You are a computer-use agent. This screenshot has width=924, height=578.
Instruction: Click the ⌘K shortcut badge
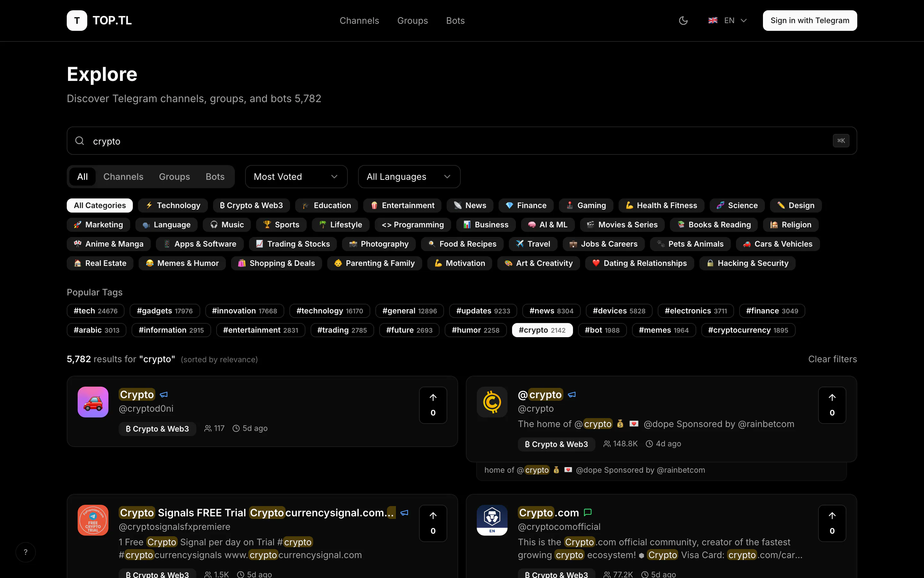[x=841, y=141]
